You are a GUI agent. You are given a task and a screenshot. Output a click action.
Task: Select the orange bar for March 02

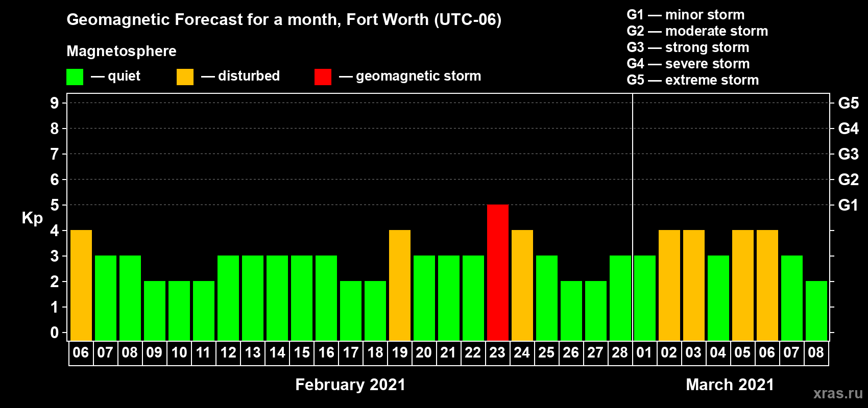click(669, 285)
